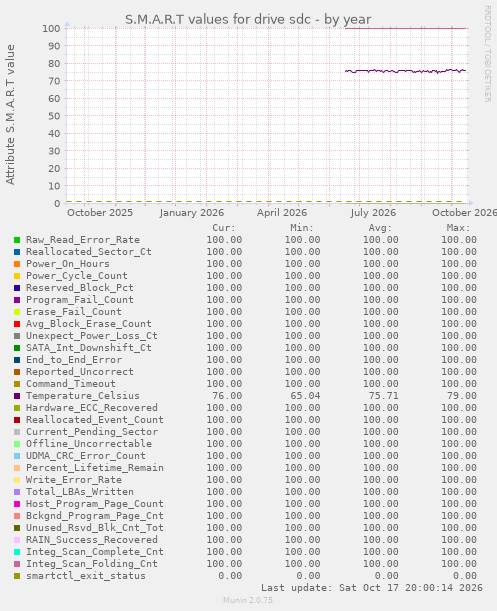The image size is (497, 611).
Task: Click the SATA_Int_Downshift_Ct label
Action: tap(88, 348)
